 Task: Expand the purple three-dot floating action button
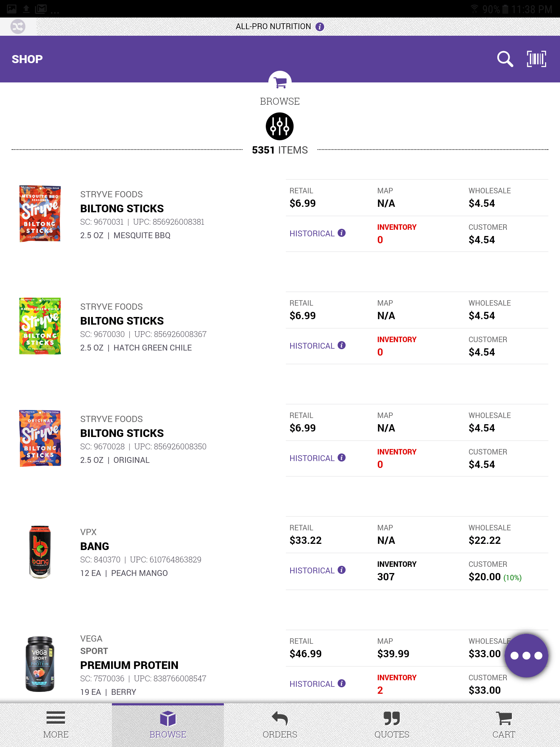click(526, 655)
